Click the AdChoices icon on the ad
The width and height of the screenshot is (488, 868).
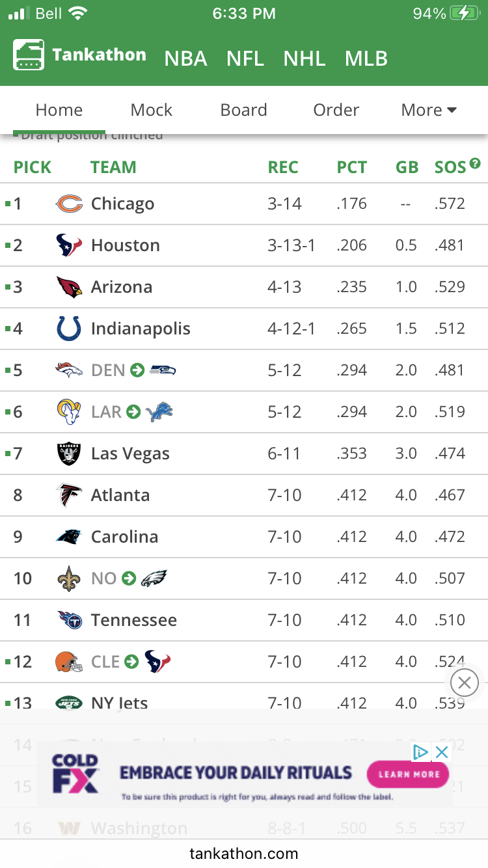(421, 752)
